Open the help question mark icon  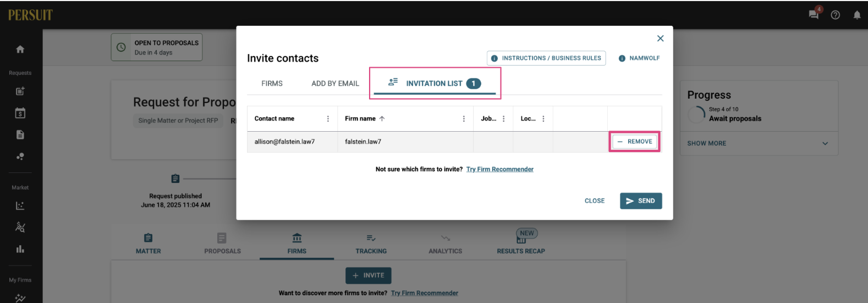[835, 15]
